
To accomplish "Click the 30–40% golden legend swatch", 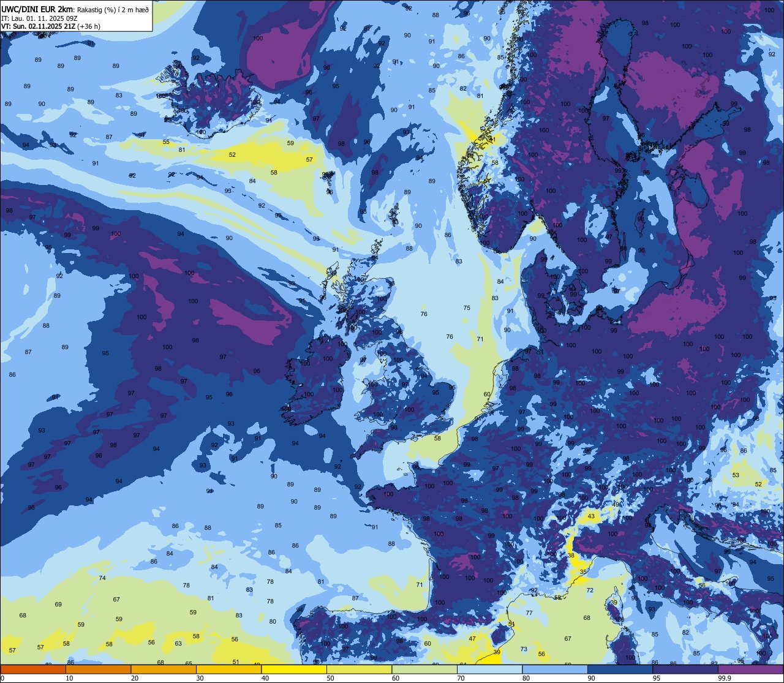I will tap(228, 670).
